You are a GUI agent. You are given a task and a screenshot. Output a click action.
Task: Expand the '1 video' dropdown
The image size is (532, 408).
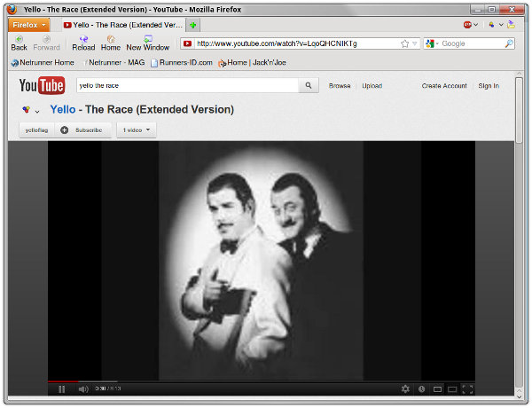click(x=137, y=130)
